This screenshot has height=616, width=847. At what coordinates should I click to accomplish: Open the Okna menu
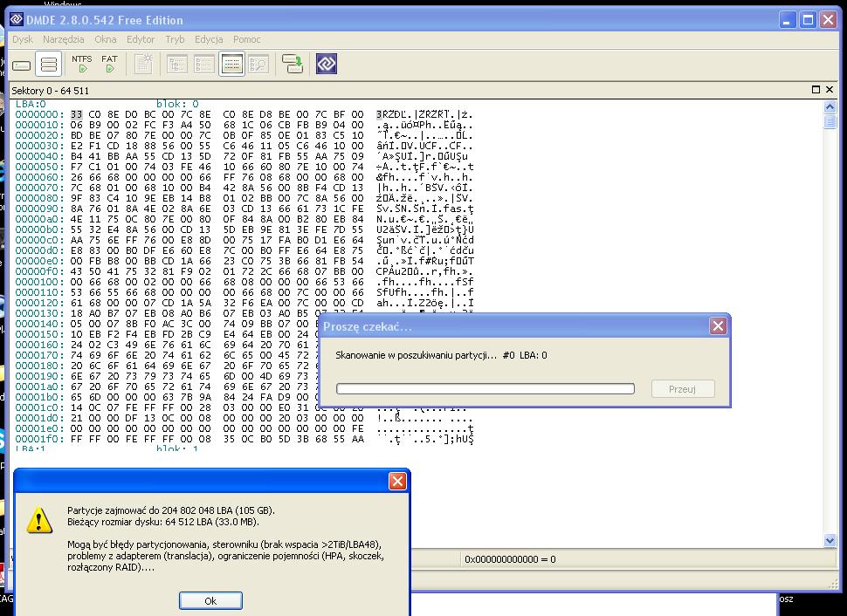[106, 39]
